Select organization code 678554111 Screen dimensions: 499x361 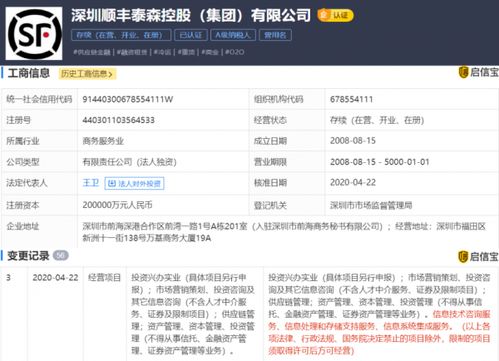(351, 99)
